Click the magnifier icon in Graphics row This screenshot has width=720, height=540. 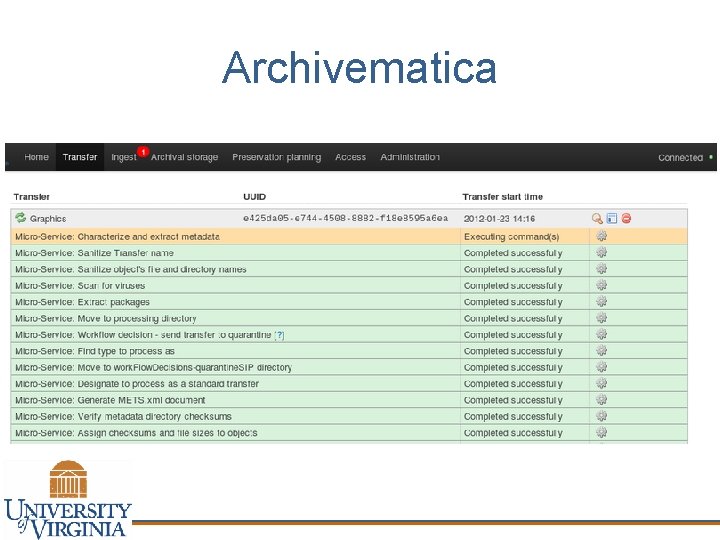click(597, 219)
